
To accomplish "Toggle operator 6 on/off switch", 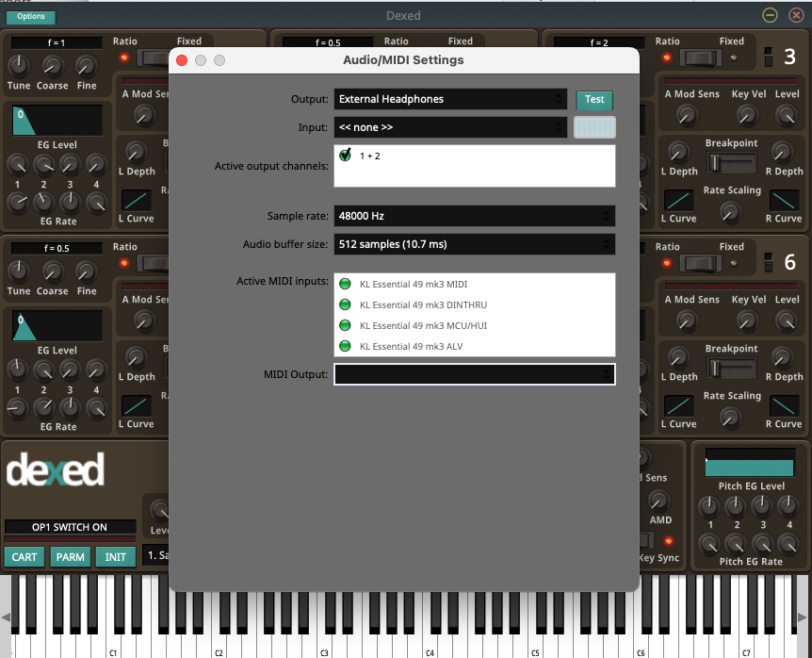I will coord(769,262).
